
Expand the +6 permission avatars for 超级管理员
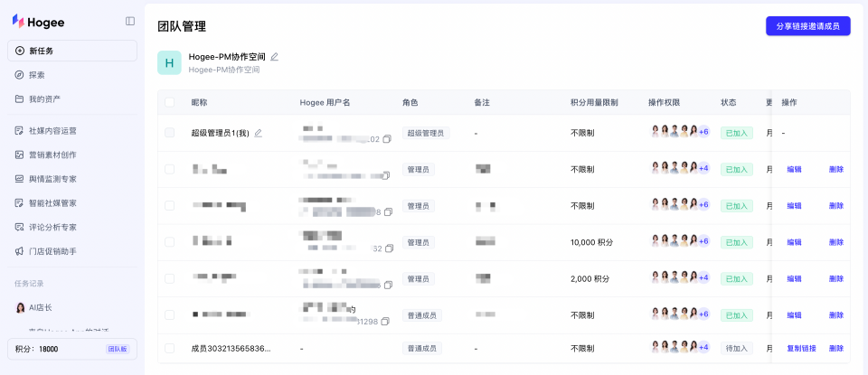[703, 132]
